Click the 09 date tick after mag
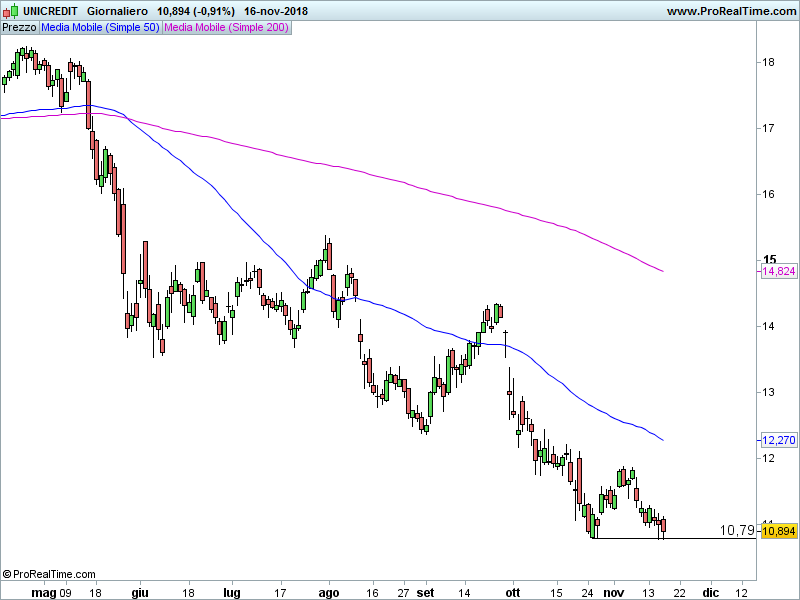This screenshot has width=800, height=600. tap(65, 592)
